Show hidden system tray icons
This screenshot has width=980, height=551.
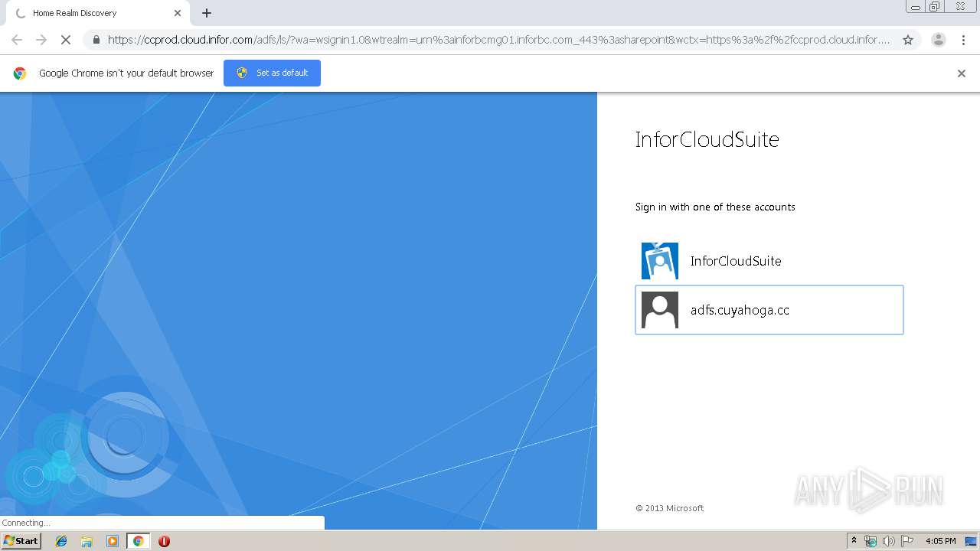854,541
